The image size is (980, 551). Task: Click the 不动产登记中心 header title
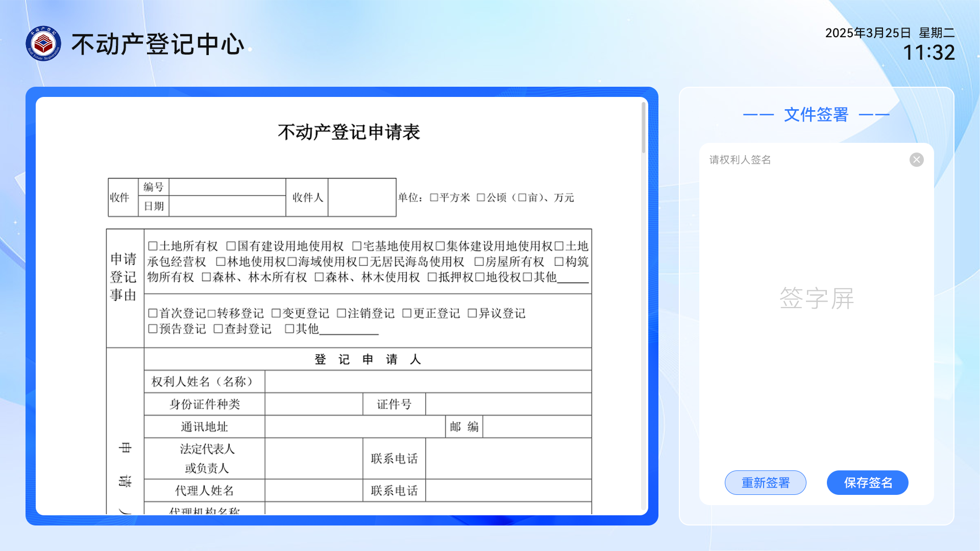click(x=158, y=44)
